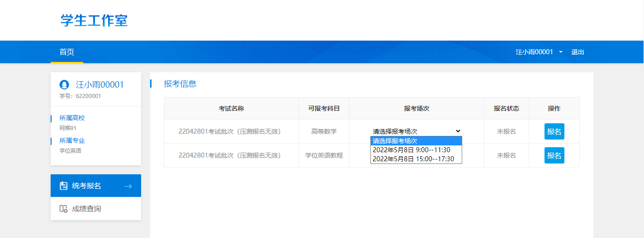Click 汪小雨00001 username in top navigation
This screenshot has height=238, width=644.
534,52
